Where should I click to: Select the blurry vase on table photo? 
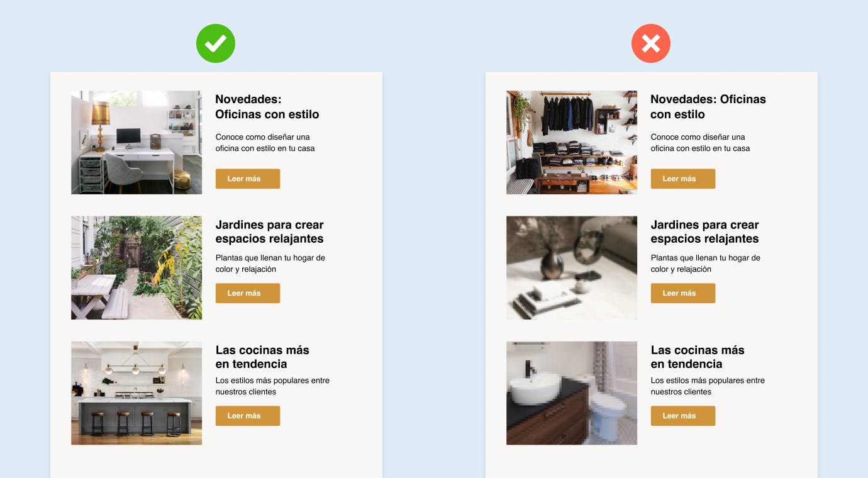pyautogui.click(x=572, y=268)
